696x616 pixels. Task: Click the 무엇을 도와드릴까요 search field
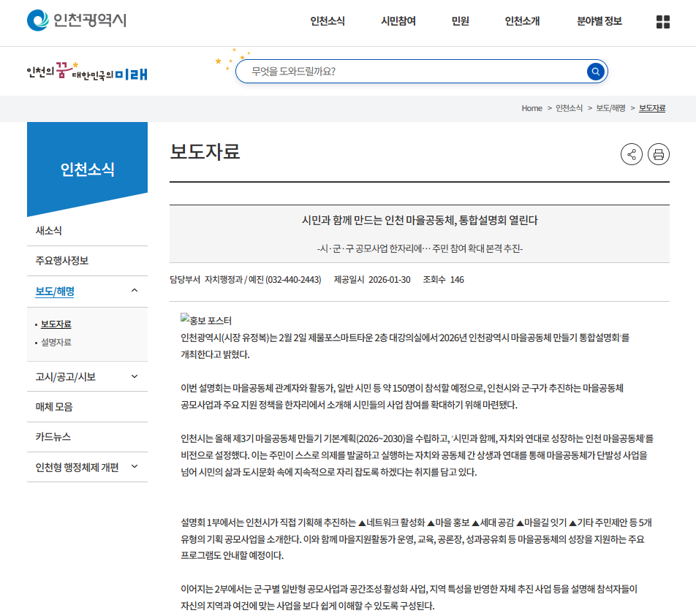pos(409,72)
